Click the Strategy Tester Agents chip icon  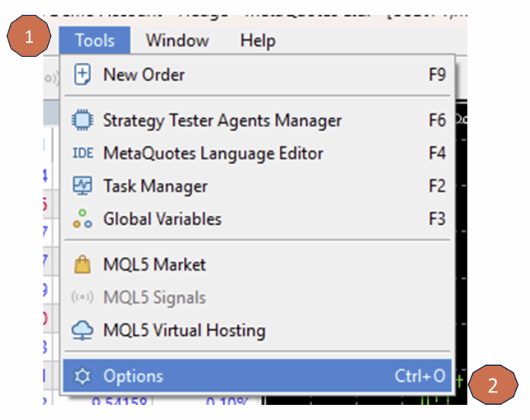[x=82, y=120]
